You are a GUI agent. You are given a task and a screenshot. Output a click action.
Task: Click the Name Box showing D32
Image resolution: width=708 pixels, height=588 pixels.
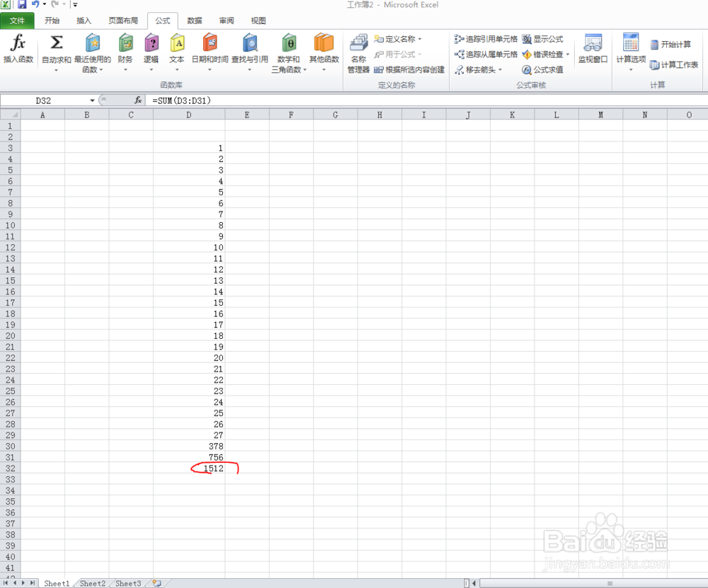(x=45, y=100)
